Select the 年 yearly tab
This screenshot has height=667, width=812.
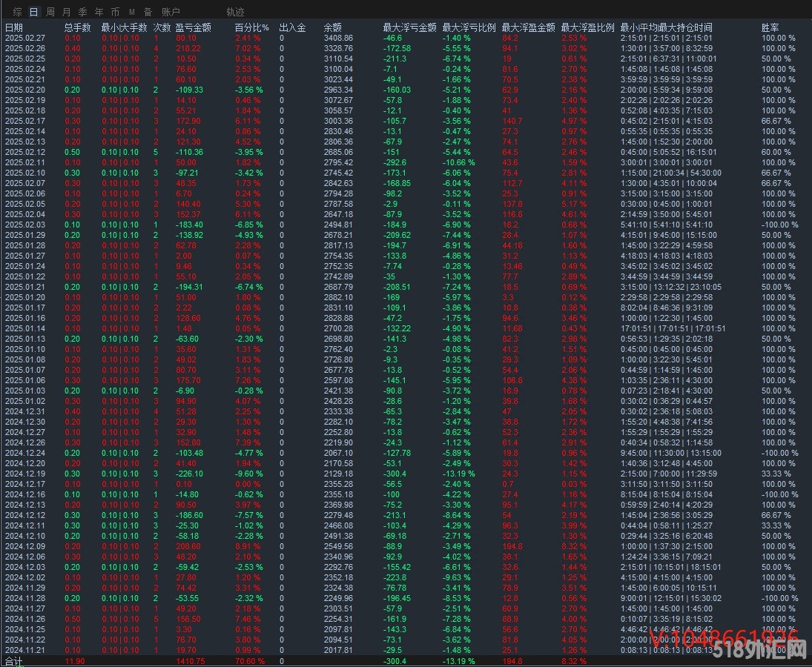point(99,12)
